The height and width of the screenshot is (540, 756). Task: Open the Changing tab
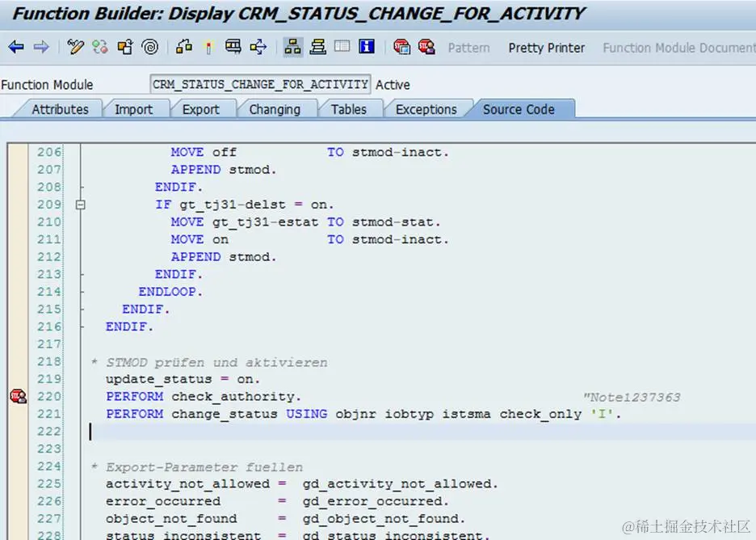pyautogui.click(x=275, y=110)
